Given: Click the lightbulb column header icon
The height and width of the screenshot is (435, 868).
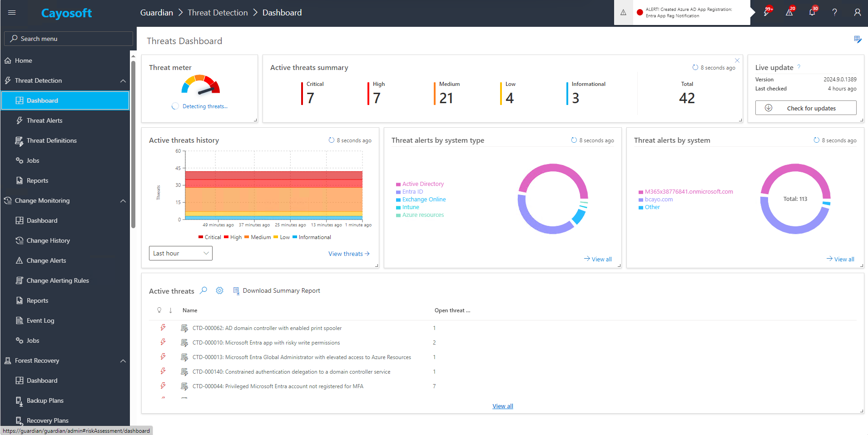Looking at the screenshot, I should coord(159,310).
